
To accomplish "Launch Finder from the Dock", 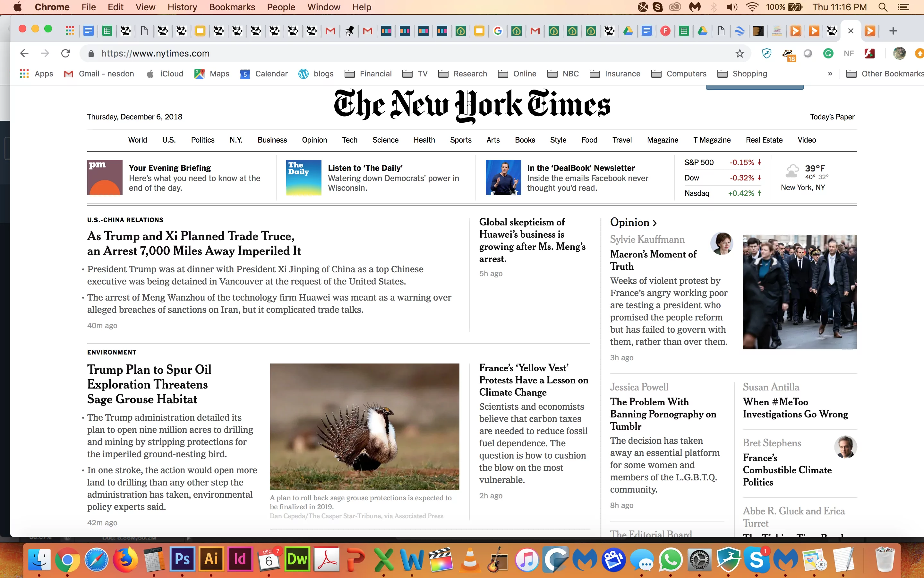I will point(39,560).
